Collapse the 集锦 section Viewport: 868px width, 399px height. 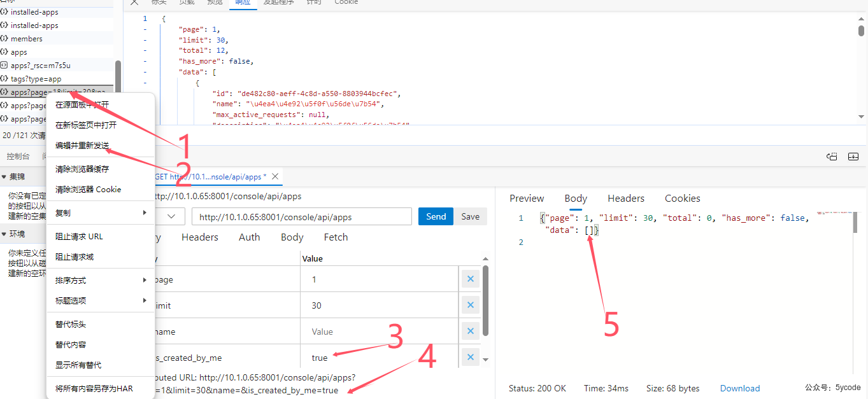click(x=4, y=177)
